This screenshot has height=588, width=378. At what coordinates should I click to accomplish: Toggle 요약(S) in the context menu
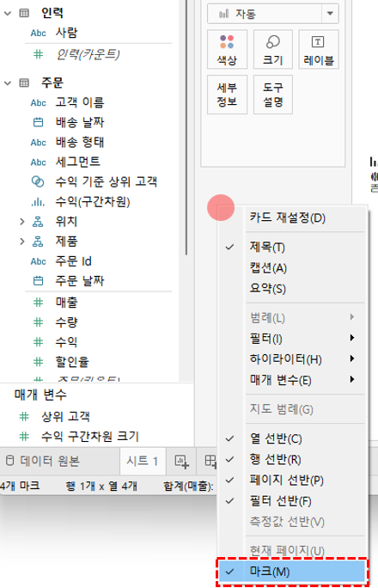click(291, 289)
